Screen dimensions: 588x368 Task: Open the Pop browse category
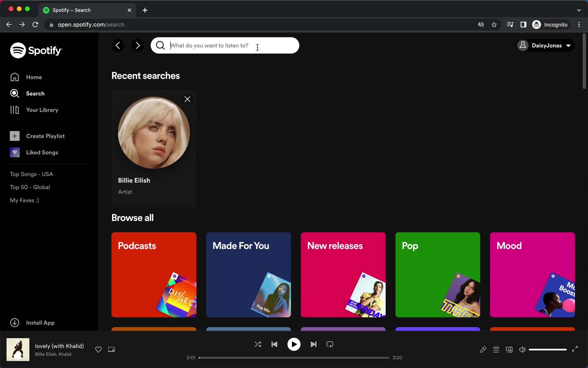click(x=438, y=274)
